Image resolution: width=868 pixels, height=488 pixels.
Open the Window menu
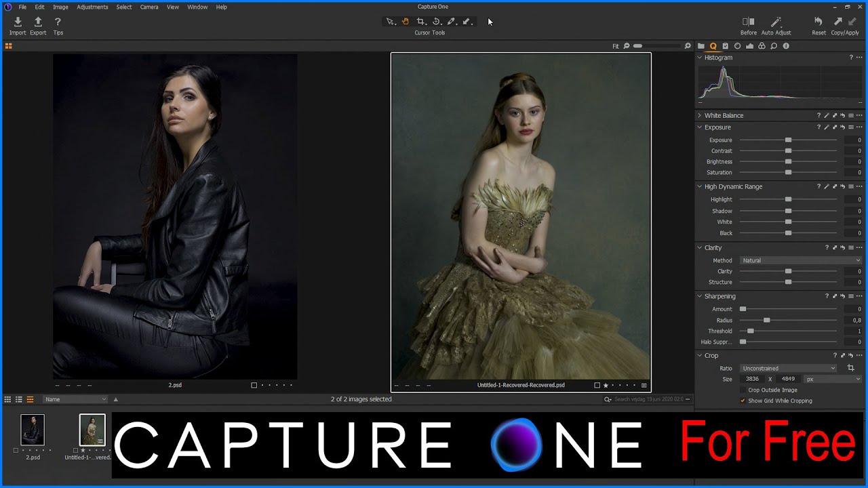point(197,7)
